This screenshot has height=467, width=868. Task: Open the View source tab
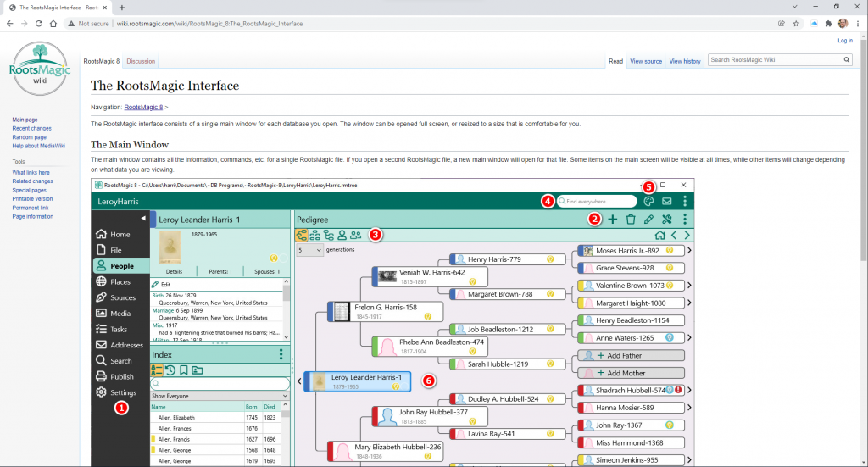coord(645,61)
